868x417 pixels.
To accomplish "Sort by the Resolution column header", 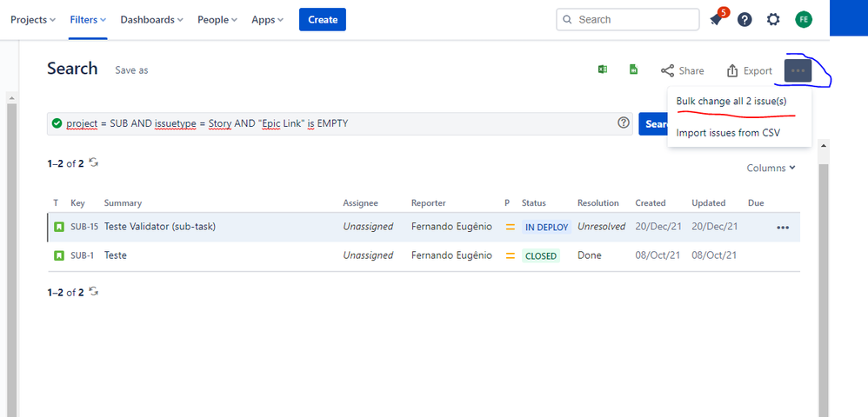I will pos(598,203).
